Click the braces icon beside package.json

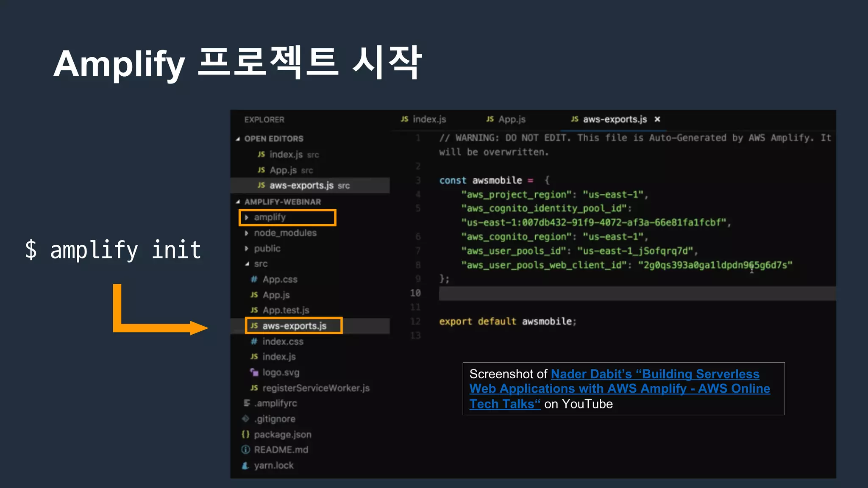(x=245, y=435)
